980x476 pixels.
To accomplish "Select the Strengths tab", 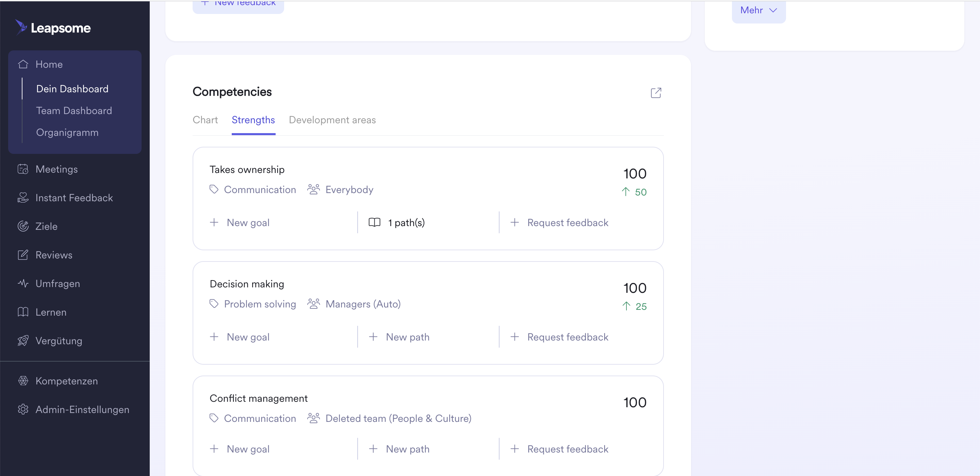I will (254, 120).
